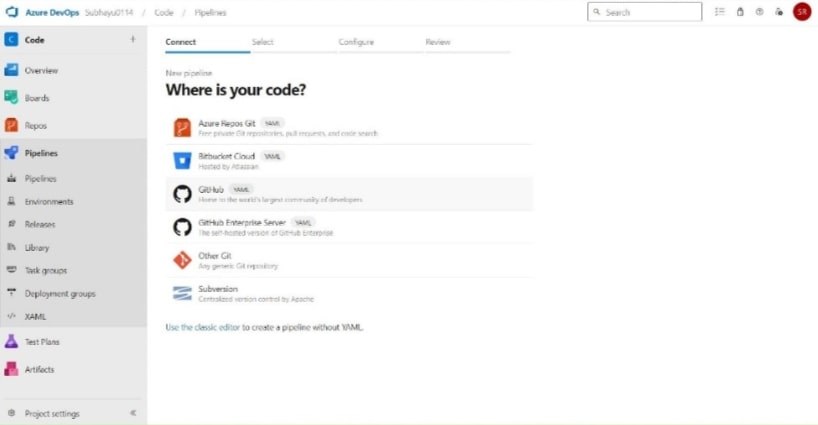Open Project settings label
818x425 pixels.
(x=52, y=414)
